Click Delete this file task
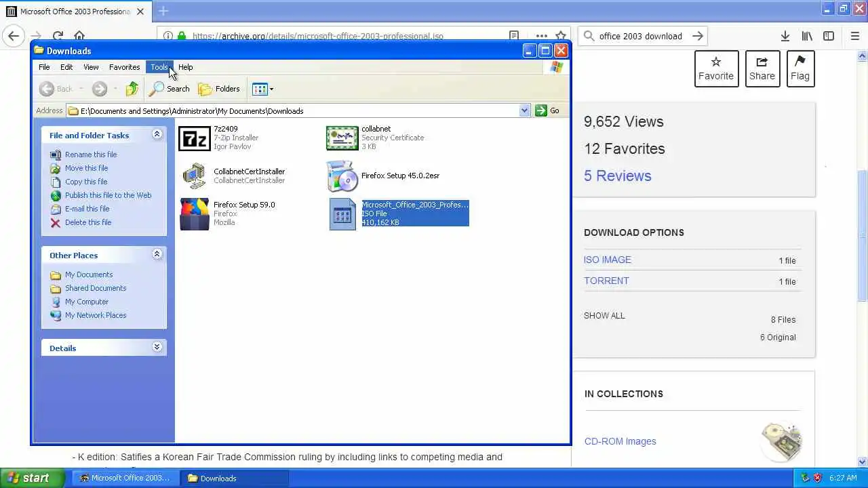Viewport: 868px width, 488px height. coord(88,222)
